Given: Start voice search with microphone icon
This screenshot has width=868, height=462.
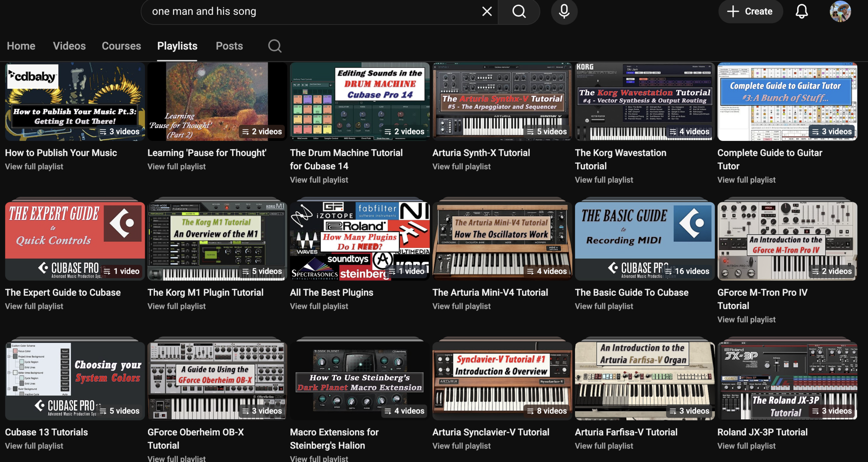Looking at the screenshot, I should tap(564, 12).
